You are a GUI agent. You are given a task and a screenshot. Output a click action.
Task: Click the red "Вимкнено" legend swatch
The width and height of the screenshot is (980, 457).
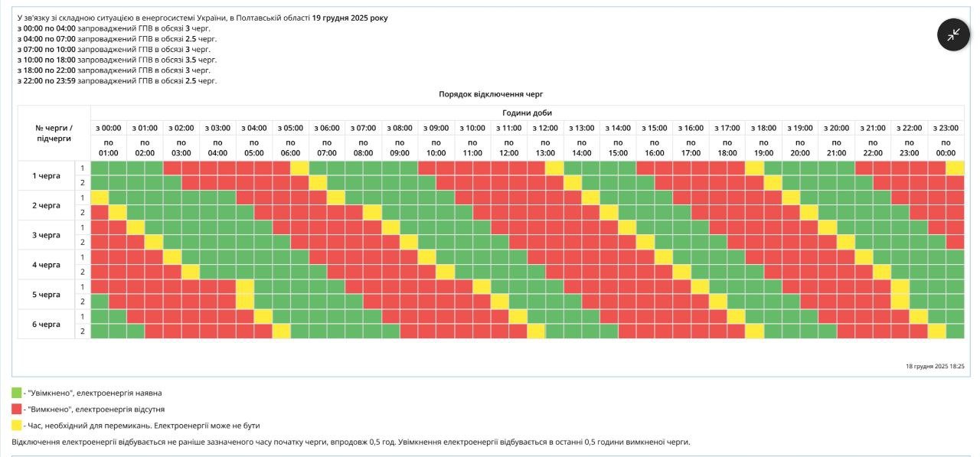pyautogui.click(x=17, y=410)
